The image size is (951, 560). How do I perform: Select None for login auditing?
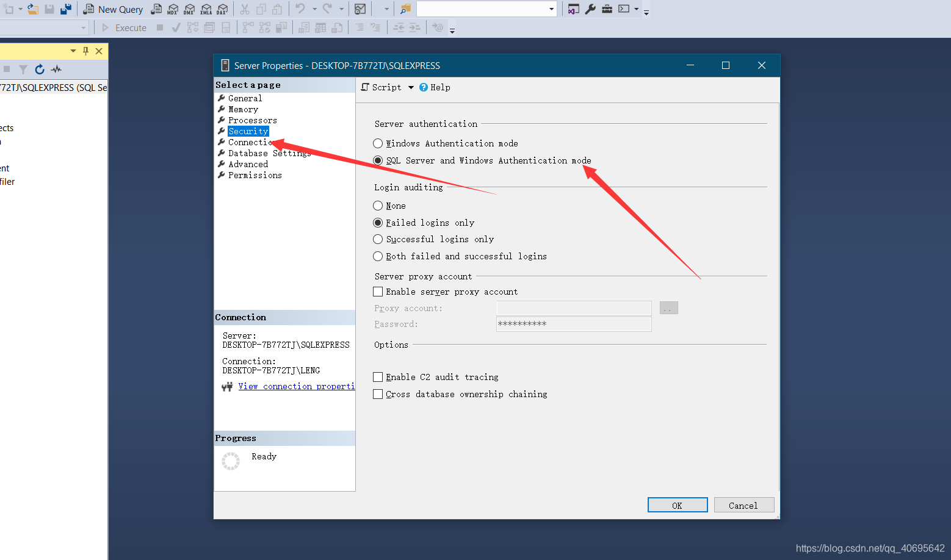(x=378, y=206)
